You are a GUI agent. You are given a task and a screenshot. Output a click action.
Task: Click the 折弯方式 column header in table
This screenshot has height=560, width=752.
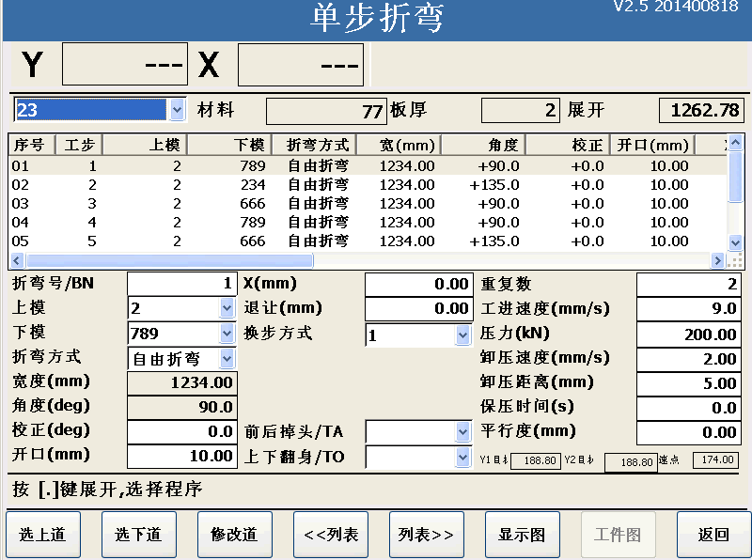click(315, 145)
